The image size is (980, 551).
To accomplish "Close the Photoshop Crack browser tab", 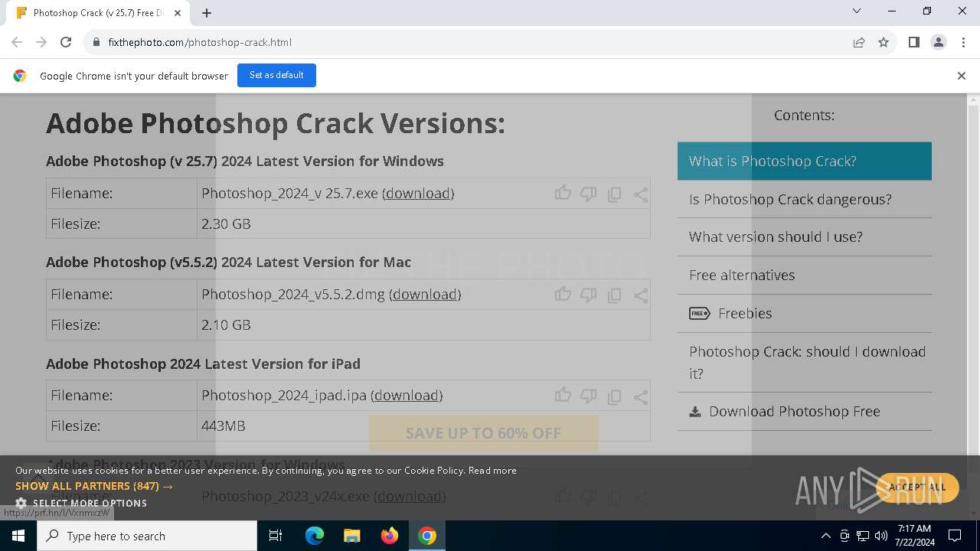I will pos(178,13).
